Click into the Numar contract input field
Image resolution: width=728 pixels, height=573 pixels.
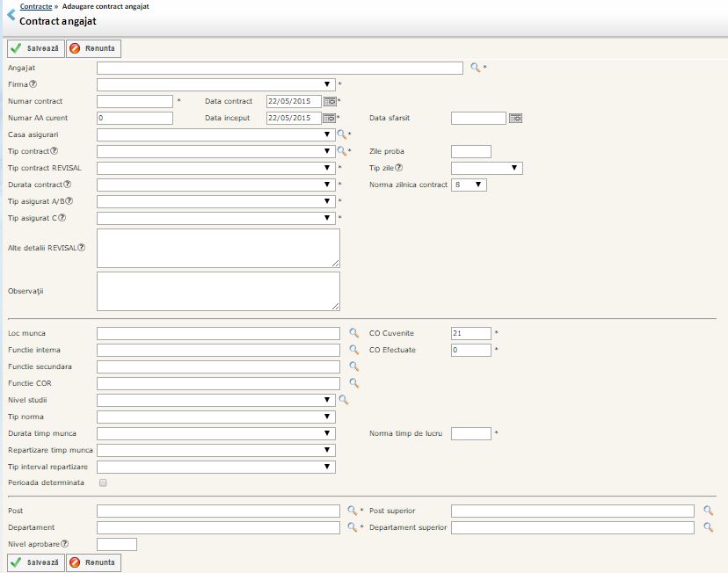click(x=135, y=101)
